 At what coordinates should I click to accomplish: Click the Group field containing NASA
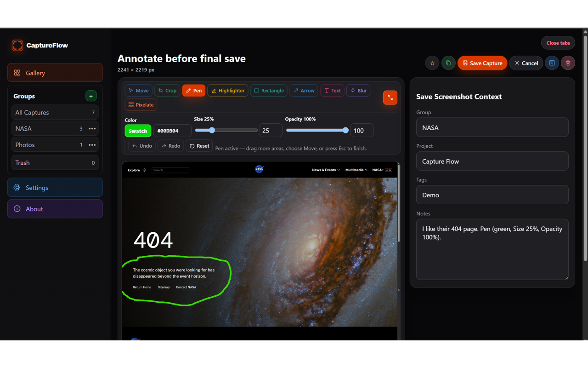click(x=492, y=127)
